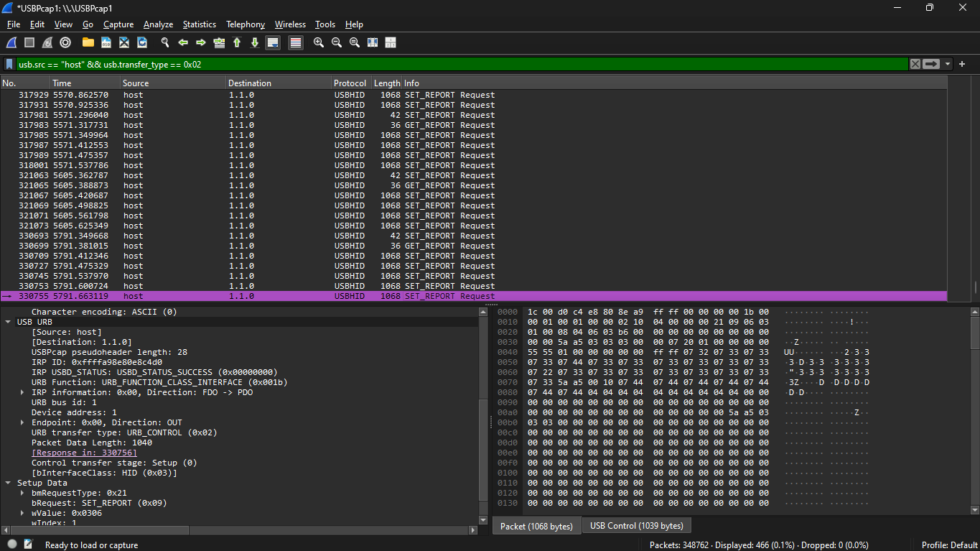Click the packet details horizontal scrollbar
This screenshot has height=551, width=980.
coord(101,530)
